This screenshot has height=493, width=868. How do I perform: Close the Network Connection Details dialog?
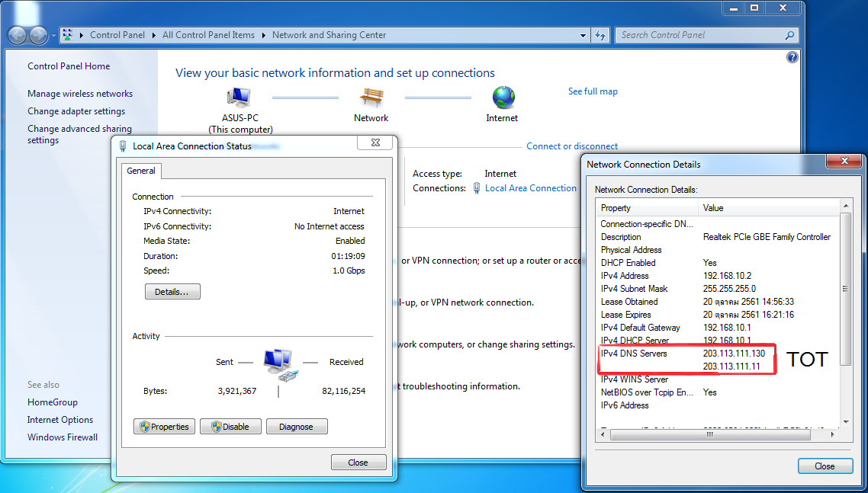[825, 466]
